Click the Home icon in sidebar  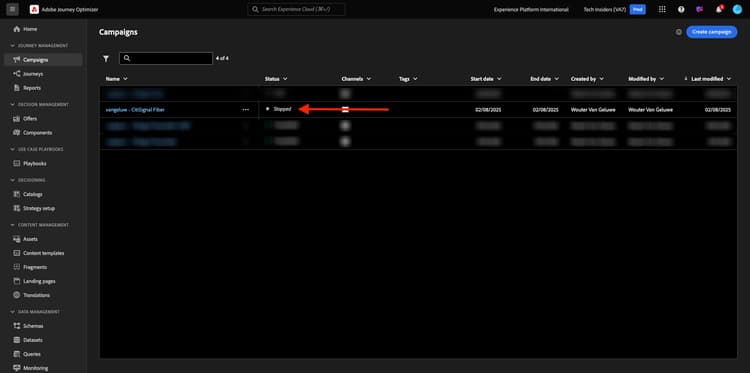tap(17, 29)
